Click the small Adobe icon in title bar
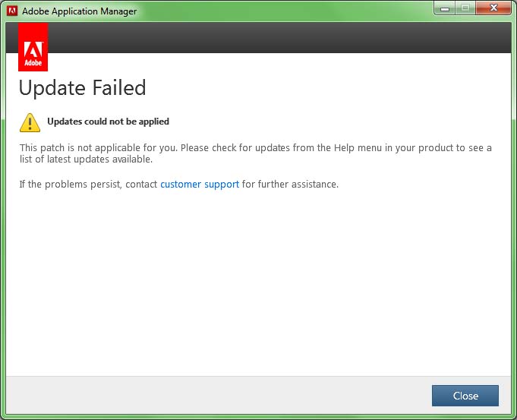This screenshot has width=517, height=420. (12, 11)
